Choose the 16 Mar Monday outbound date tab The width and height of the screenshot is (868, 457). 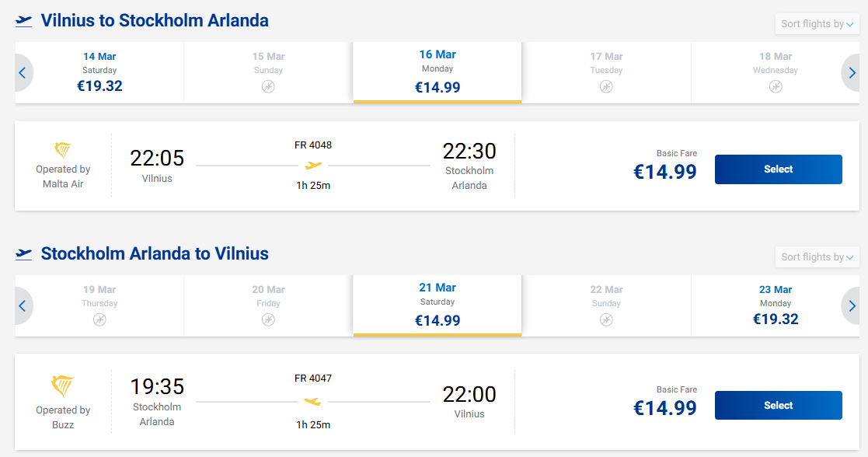click(437, 72)
